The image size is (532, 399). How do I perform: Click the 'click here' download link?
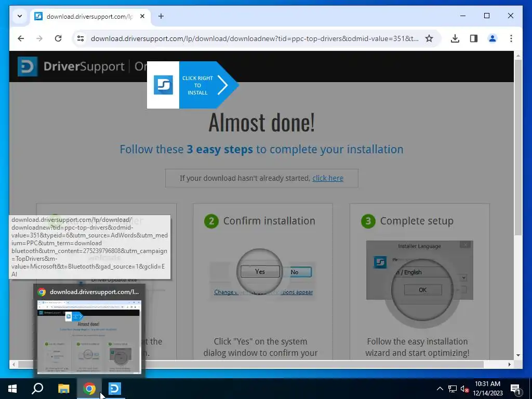(328, 178)
